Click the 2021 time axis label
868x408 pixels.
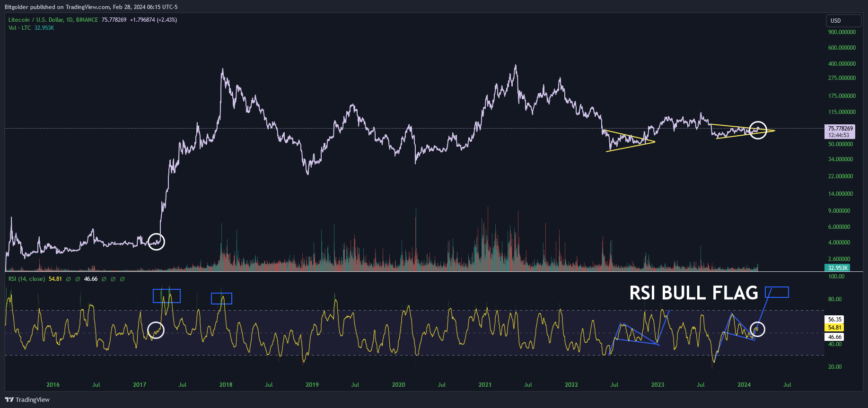(485, 385)
